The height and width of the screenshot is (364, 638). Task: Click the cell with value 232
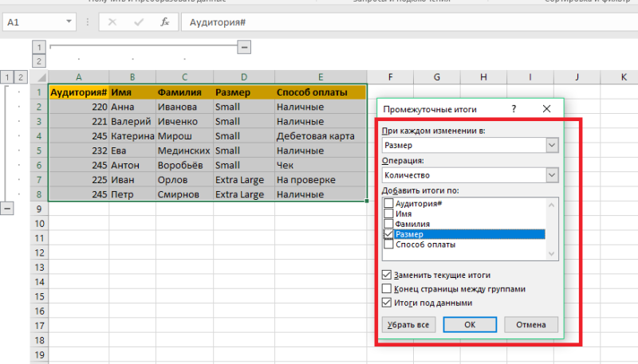[x=78, y=151]
